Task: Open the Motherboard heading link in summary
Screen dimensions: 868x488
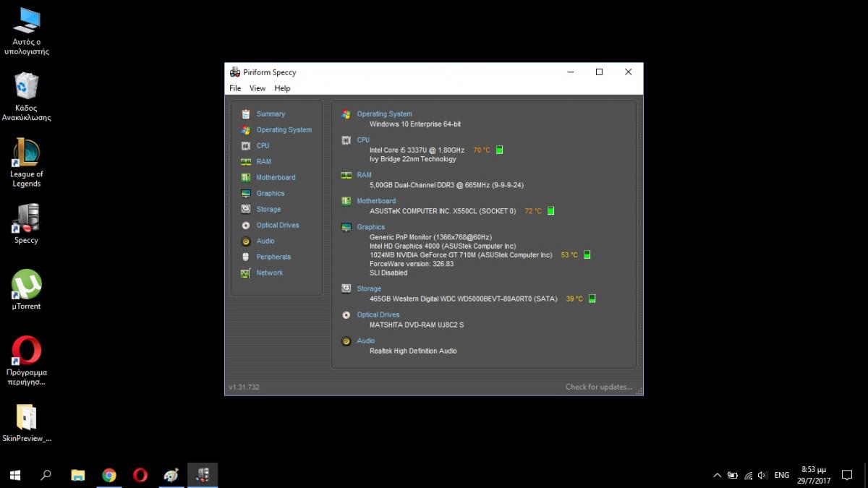Action: [376, 201]
